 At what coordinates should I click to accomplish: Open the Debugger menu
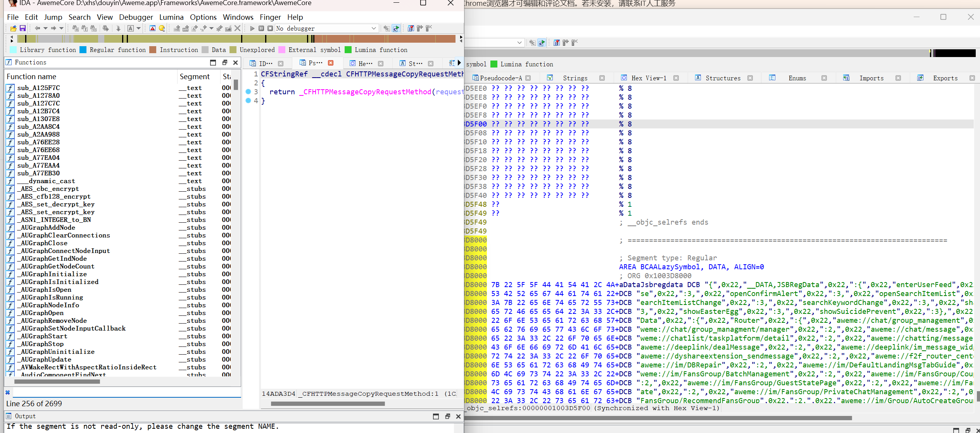(x=136, y=17)
